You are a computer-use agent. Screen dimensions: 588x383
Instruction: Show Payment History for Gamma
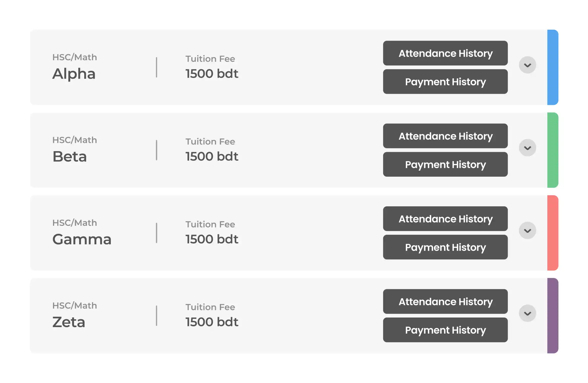pos(445,247)
